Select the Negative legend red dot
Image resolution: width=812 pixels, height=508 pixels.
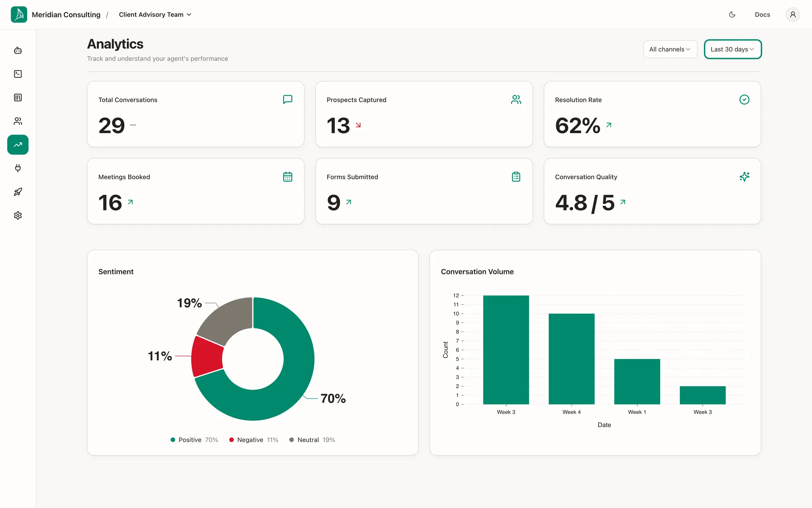[232, 440]
